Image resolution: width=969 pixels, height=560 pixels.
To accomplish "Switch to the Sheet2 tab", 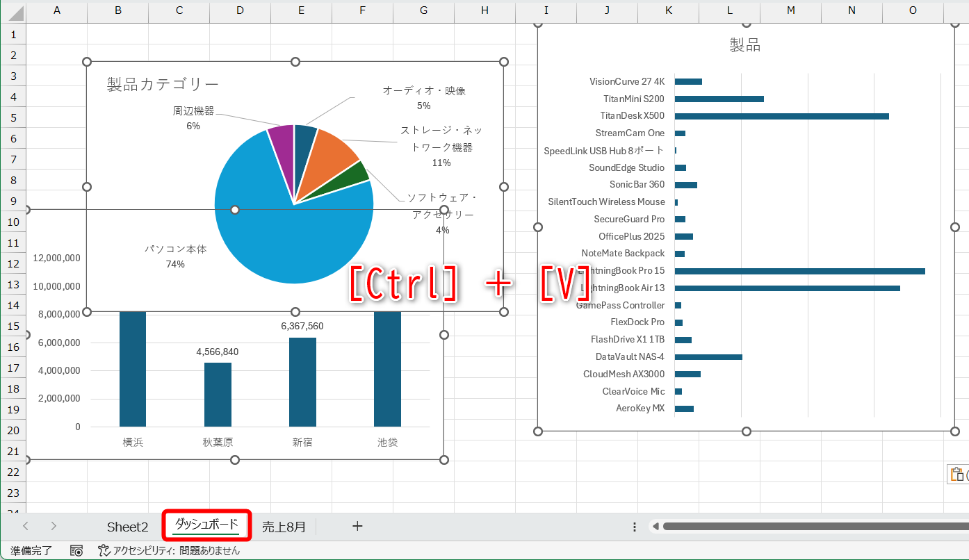I will coord(128,527).
